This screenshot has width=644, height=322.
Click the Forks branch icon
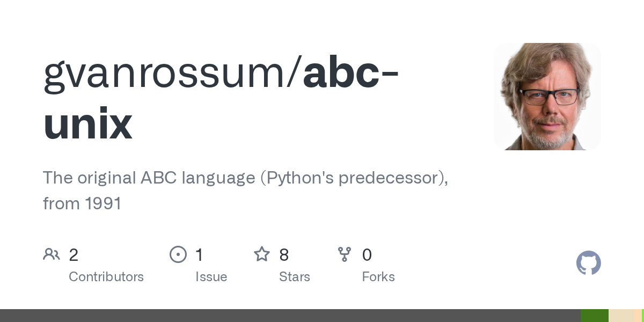pyautogui.click(x=344, y=254)
